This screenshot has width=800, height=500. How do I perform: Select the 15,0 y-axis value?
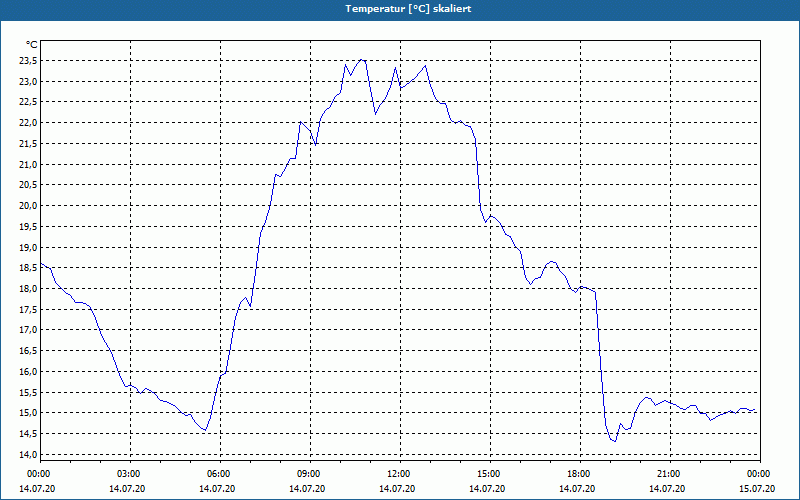click(28, 413)
